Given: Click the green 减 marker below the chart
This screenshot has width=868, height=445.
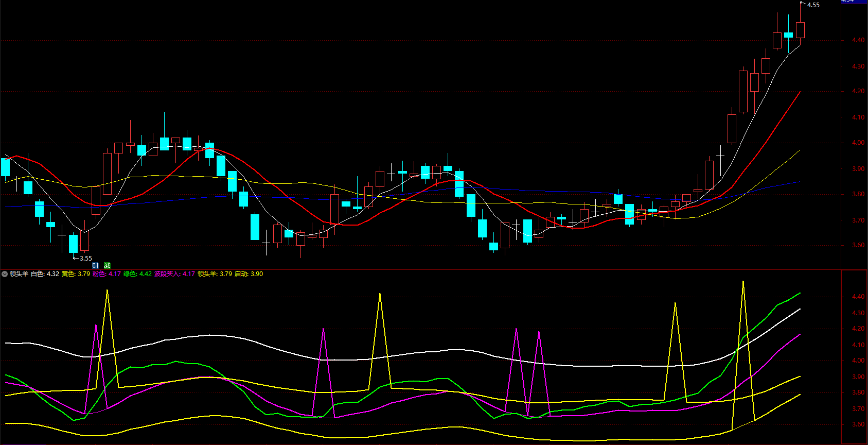Looking at the screenshot, I should (x=107, y=266).
